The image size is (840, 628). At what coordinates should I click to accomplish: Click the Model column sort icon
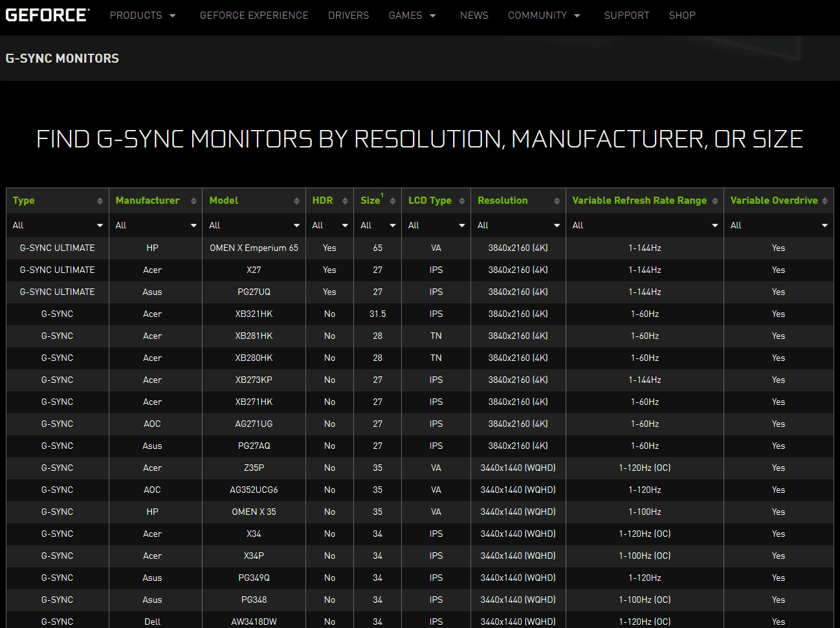coord(297,200)
